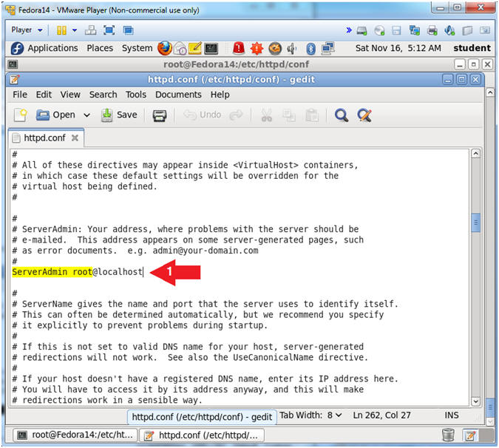Open gedit Search menu
The width and height of the screenshot is (499, 448).
point(103,95)
